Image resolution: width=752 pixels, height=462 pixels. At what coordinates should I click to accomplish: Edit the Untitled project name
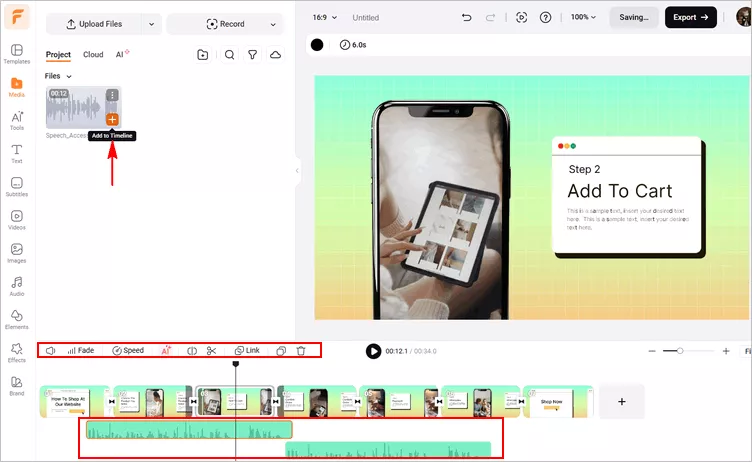pos(365,18)
